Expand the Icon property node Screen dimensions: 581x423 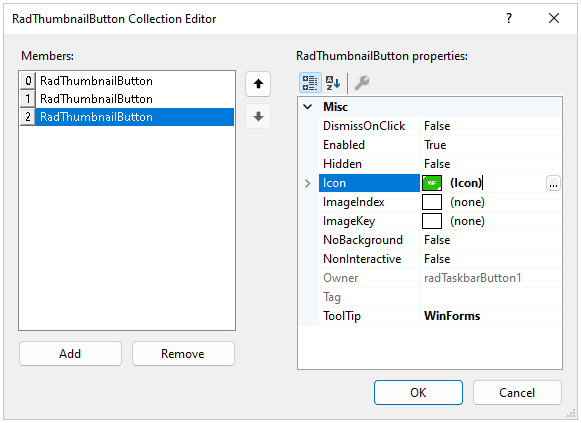coord(308,183)
